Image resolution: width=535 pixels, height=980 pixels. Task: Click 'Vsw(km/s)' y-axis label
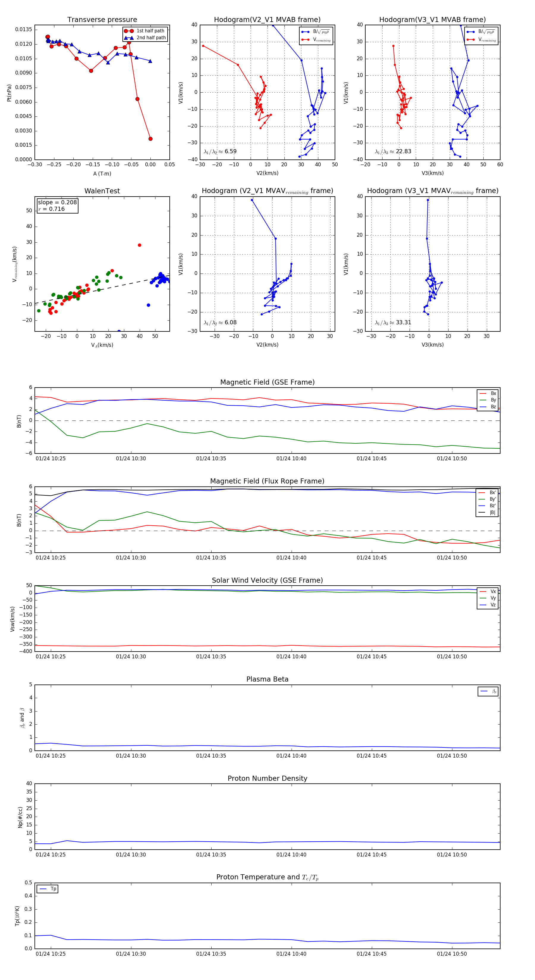point(12,619)
